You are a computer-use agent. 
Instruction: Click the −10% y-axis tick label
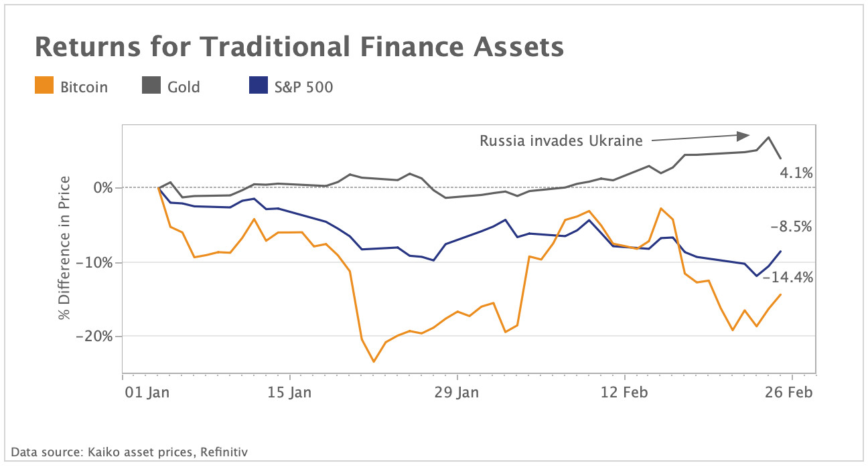94,262
